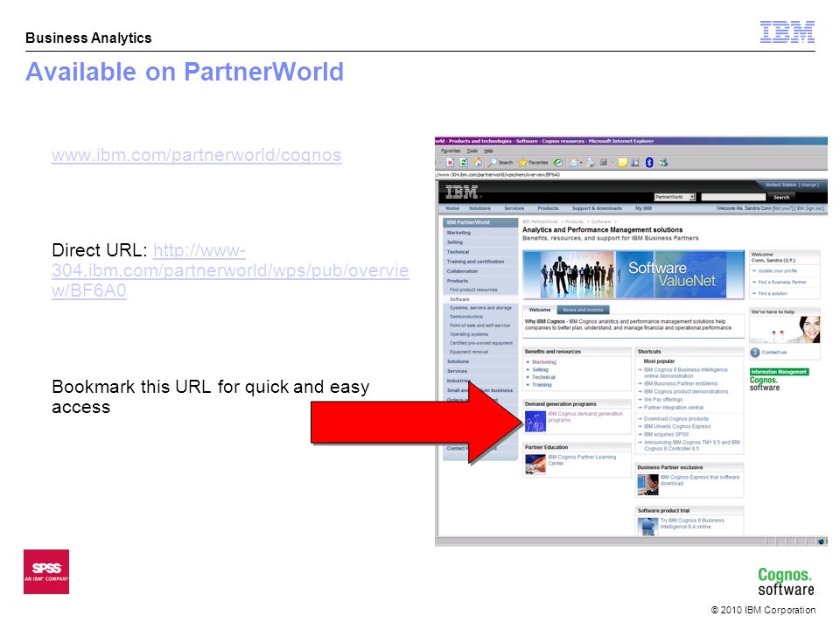The image size is (840, 630).
Task: Click Update your profile link
Action: tap(777, 270)
